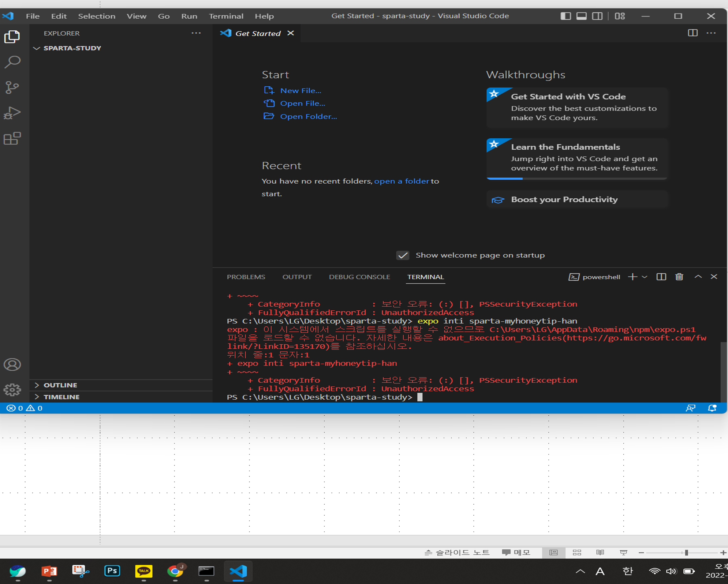This screenshot has width=728, height=584.
Task: Open the Accounts menu icon
Action: tap(12, 364)
